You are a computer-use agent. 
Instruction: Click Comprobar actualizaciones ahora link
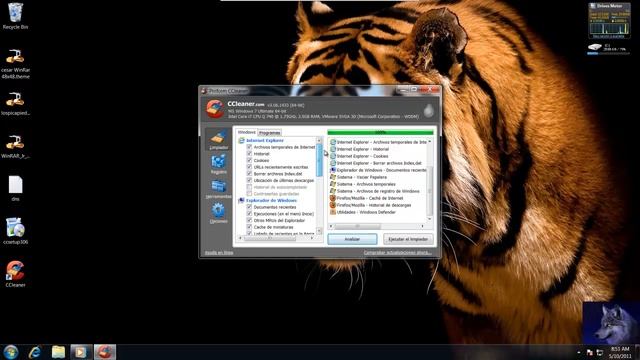tap(398, 253)
